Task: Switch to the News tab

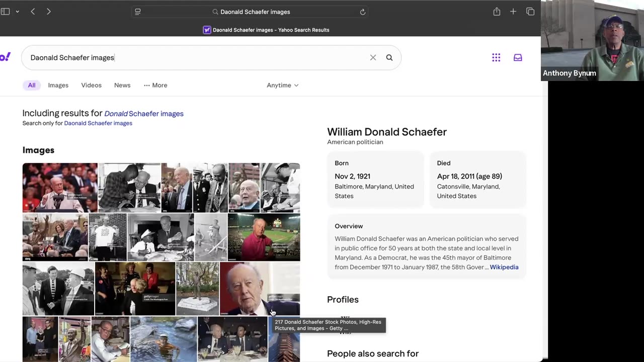Action: [x=122, y=85]
